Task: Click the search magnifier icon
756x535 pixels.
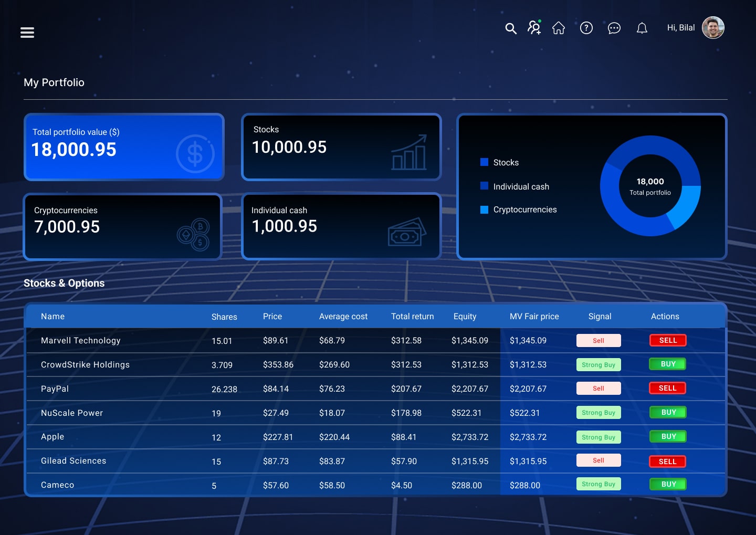Action: (511, 28)
